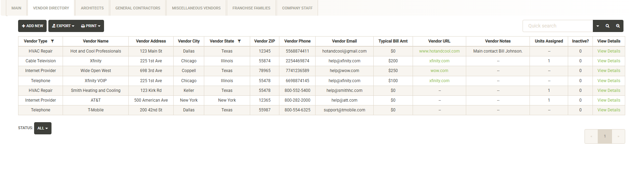Screen dimensions: 644x173
Task: Select page 1 in the pagination
Action: pyautogui.click(x=605, y=136)
